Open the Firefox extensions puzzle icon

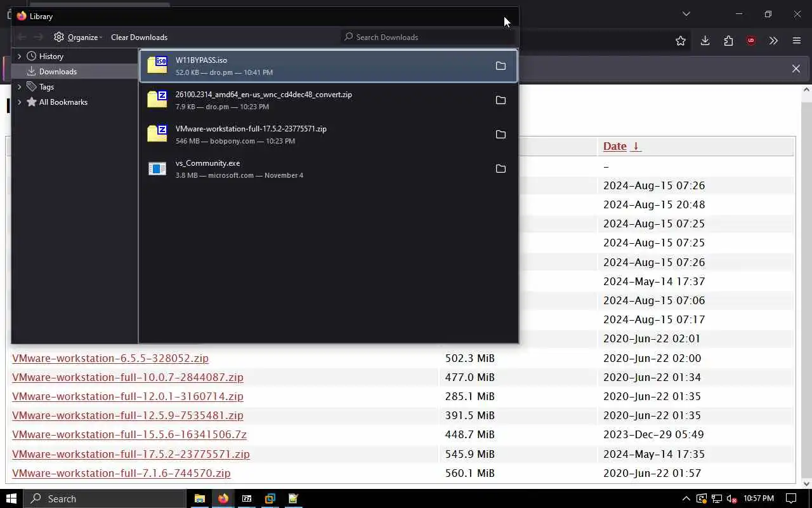pos(728,41)
